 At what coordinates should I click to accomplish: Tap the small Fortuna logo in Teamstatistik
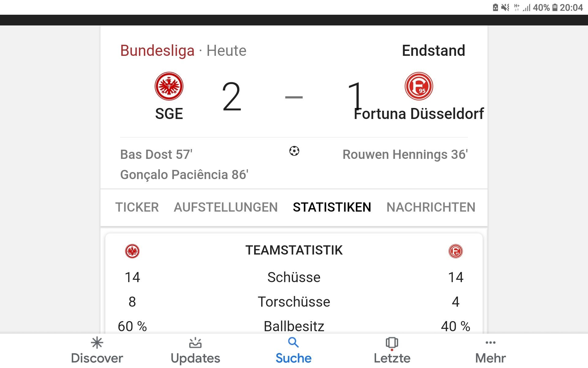[x=456, y=251]
